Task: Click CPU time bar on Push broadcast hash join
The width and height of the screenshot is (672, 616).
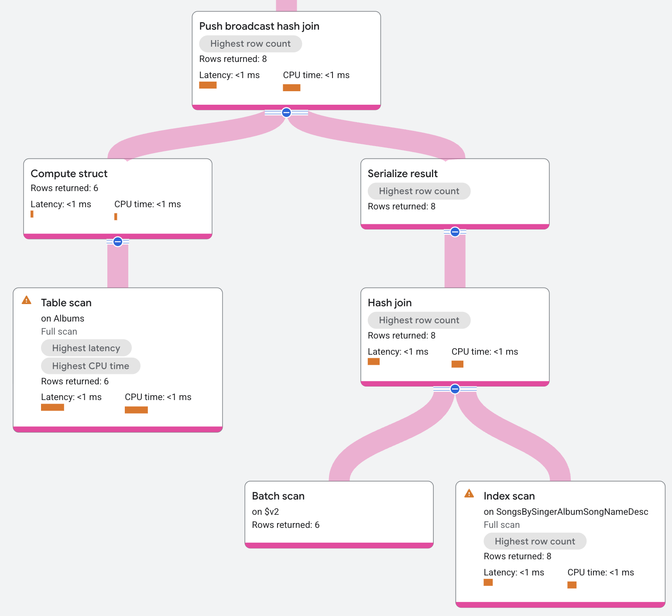Action: pyautogui.click(x=291, y=88)
